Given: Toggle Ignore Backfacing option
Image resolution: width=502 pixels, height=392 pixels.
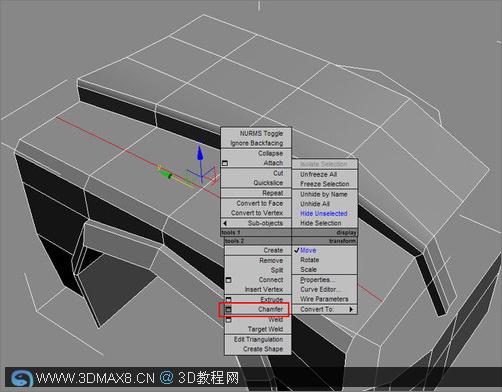Looking at the screenshot, I should pyautogui.click(x=256, y=143).
